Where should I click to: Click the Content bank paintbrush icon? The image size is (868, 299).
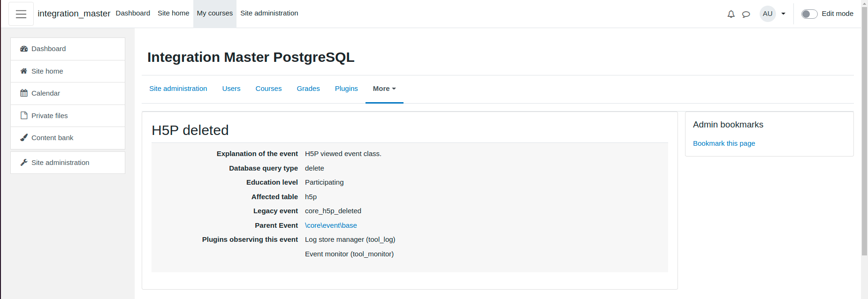tap(24, 138)
